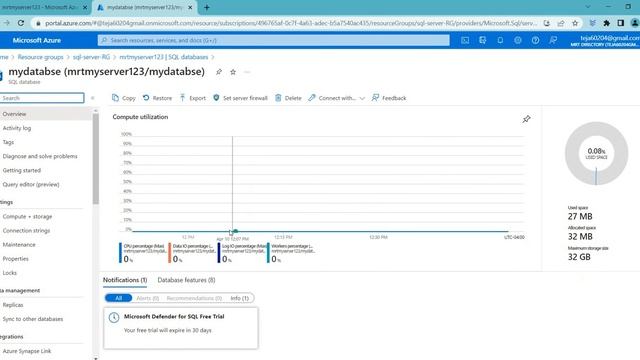Click the Restore toolbar button

pyautogui.click(x=157, y=98)
